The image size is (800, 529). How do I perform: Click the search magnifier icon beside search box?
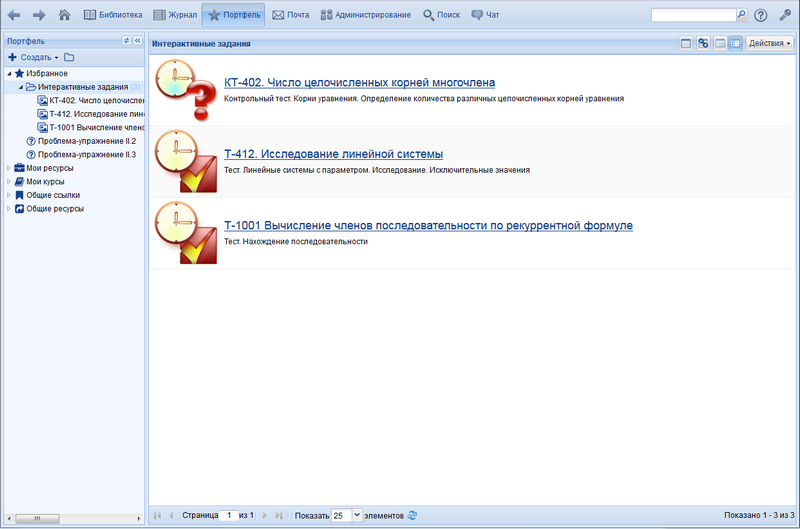(741, 15)
